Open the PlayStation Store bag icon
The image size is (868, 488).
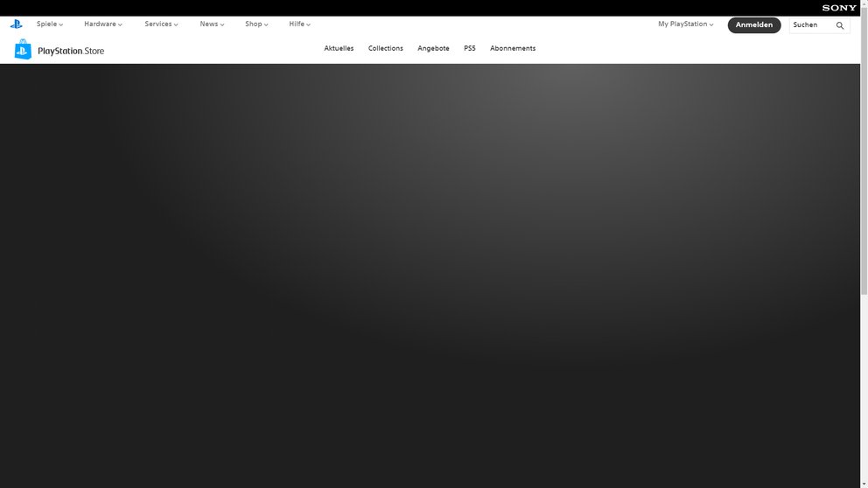tap(23, 49)
